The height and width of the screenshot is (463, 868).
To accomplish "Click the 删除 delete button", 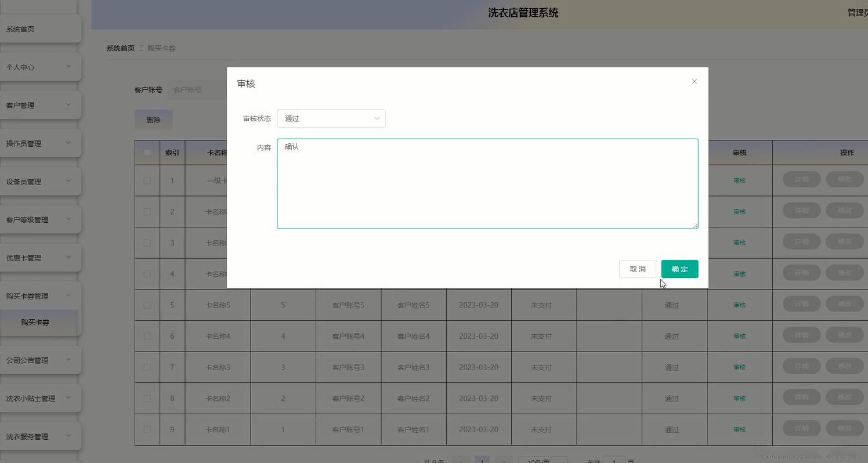I will [x=153, y=120].
